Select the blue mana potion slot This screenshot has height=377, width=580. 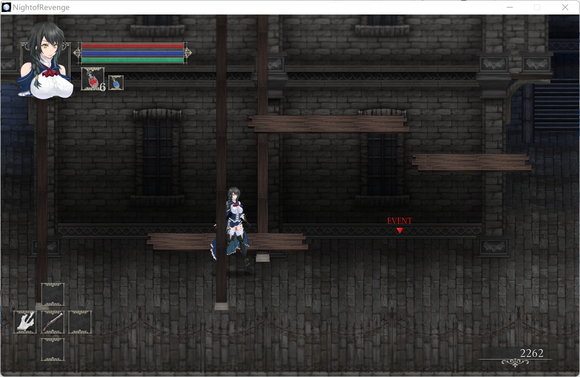click(116, 83)
